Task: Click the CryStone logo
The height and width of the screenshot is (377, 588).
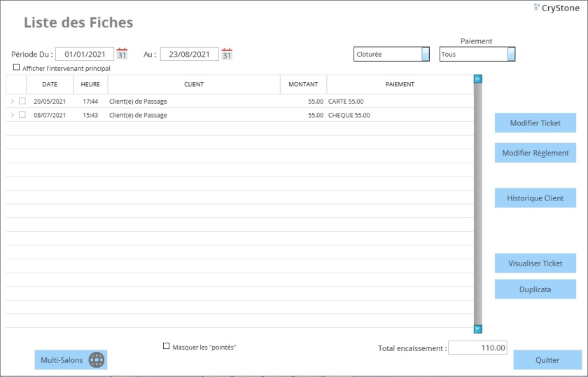Action: [556, 8]
